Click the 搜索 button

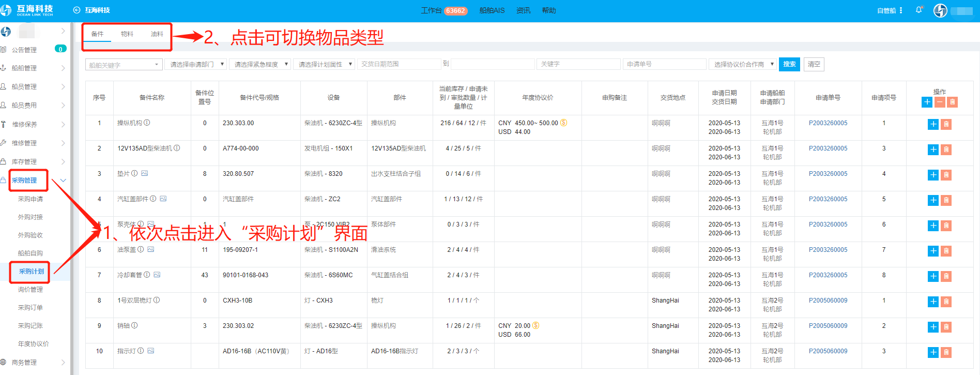coord(789,64)
